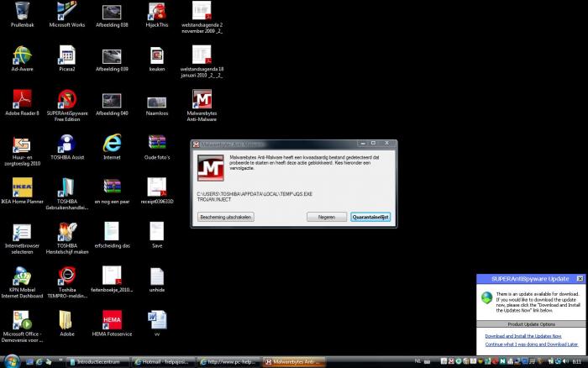Open Huur- en zorgtoeslag 2010 shortcut
The width and height of the screenshot is (588, 368).
click(x=22, y=151)
